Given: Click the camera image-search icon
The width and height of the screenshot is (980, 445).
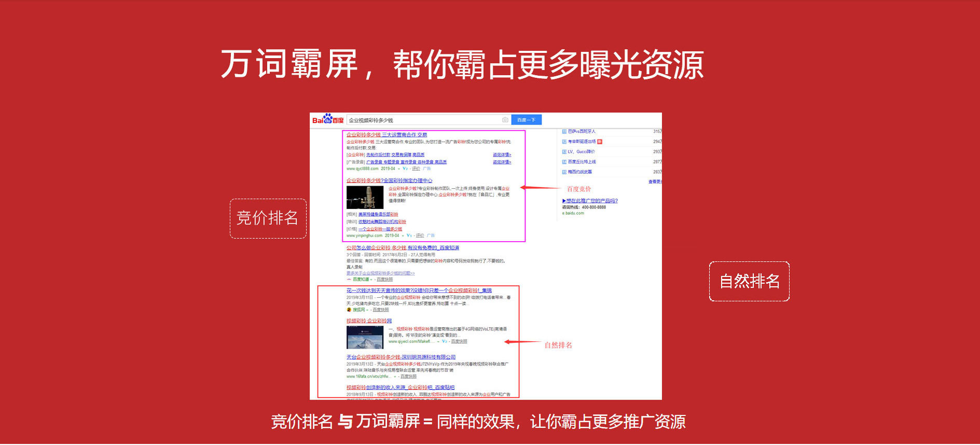Looking at the screenshot, I should 505,120.
